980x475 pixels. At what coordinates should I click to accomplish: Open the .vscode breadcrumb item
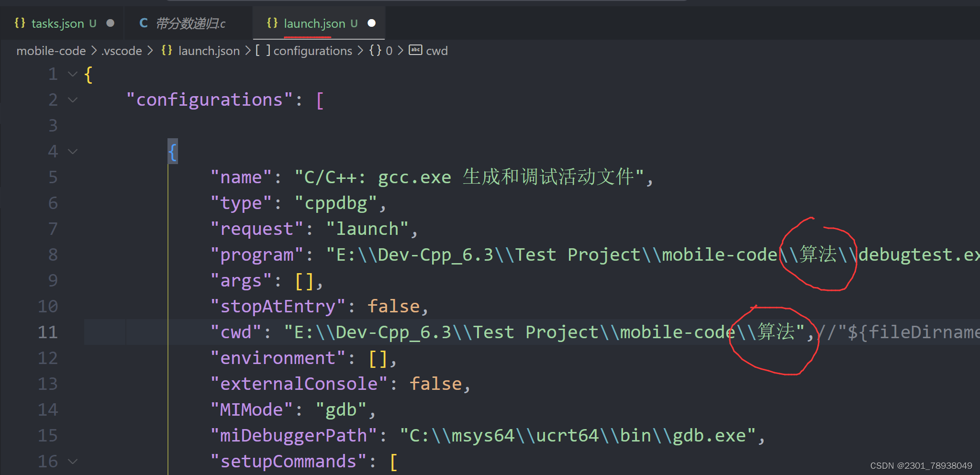coord(121,50)
